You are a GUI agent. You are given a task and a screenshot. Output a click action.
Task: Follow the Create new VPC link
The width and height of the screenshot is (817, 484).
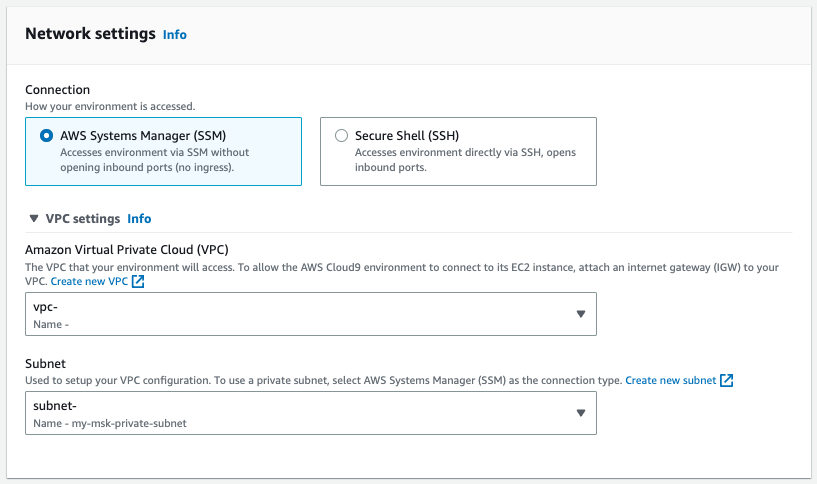point(89,281)
